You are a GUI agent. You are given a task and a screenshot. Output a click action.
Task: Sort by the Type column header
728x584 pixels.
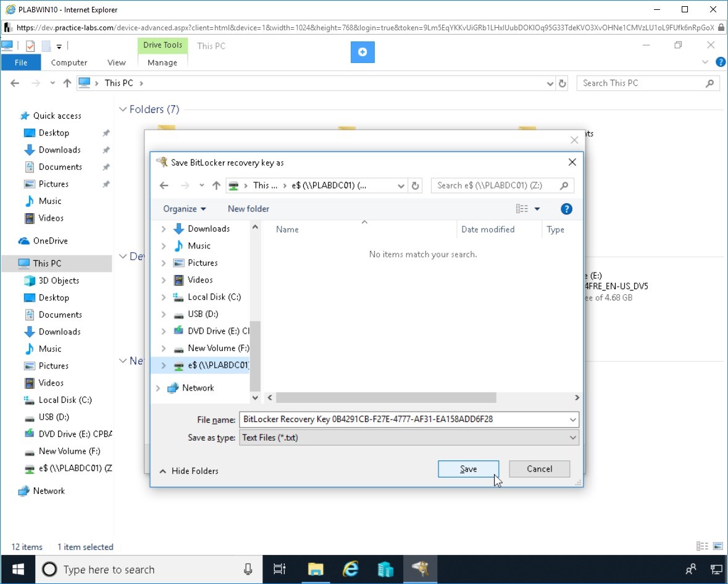point(555,229)
